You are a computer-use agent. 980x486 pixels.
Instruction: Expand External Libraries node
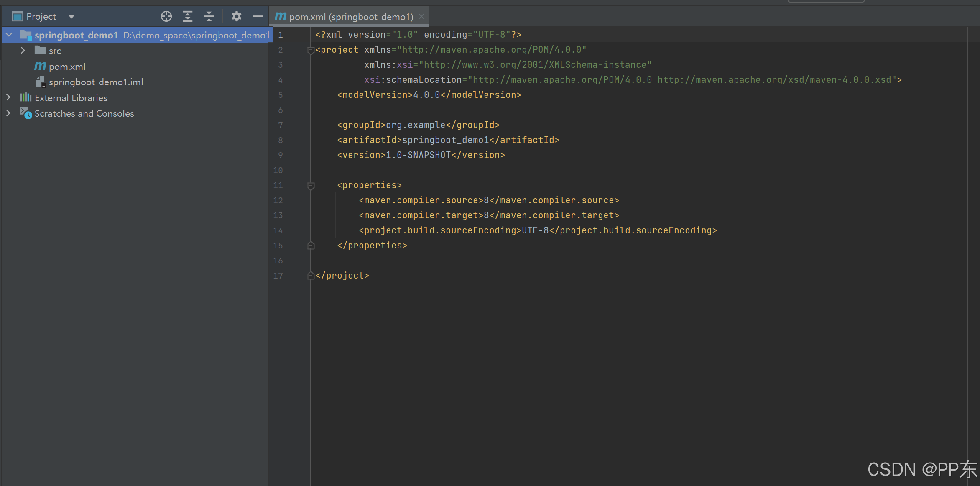(x=8, y=97)
